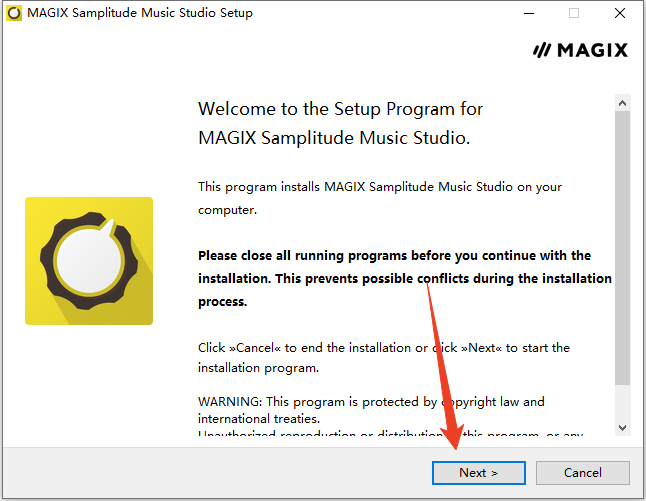Click the greyed-out maximize button

[x=574, y=13]
